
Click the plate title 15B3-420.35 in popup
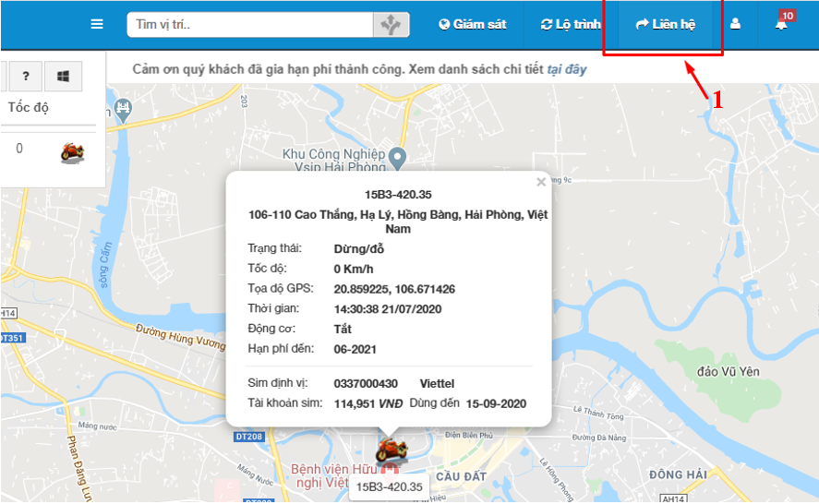(x=398, y=195)
